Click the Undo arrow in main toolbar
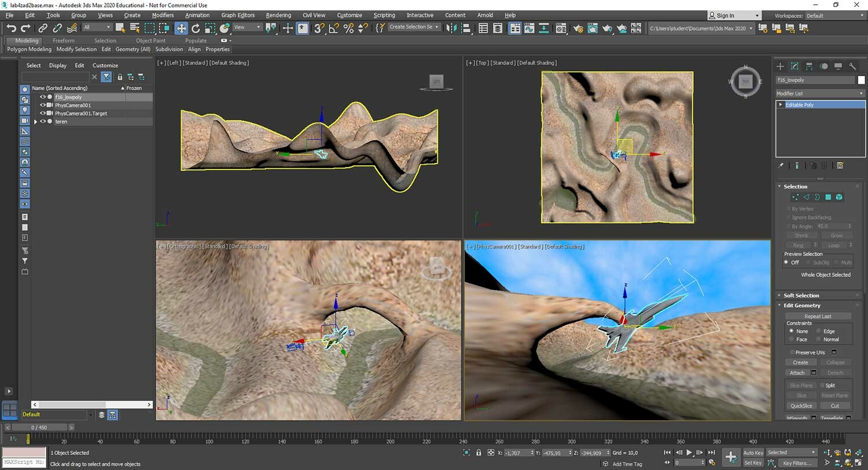 point(11,28)
